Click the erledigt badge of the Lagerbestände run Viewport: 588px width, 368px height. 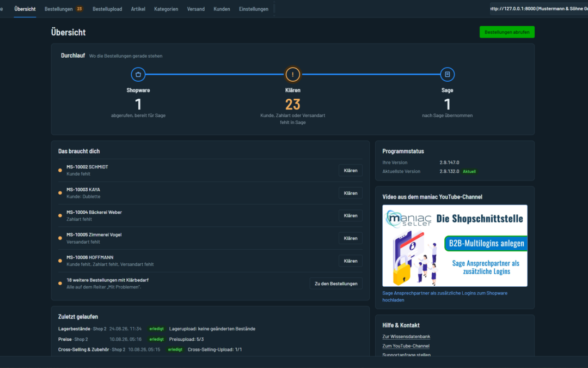pyautogui.click(x=156, y=329)
